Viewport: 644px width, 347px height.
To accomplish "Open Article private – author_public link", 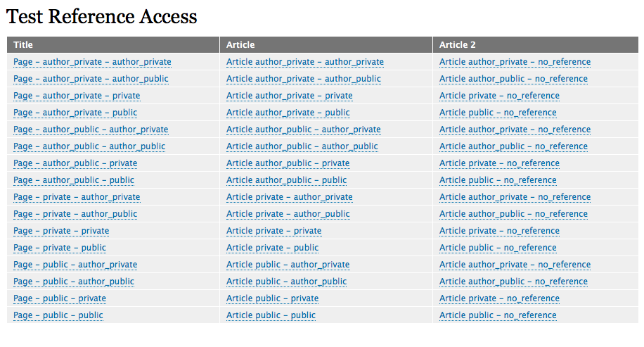I will 288,214.
